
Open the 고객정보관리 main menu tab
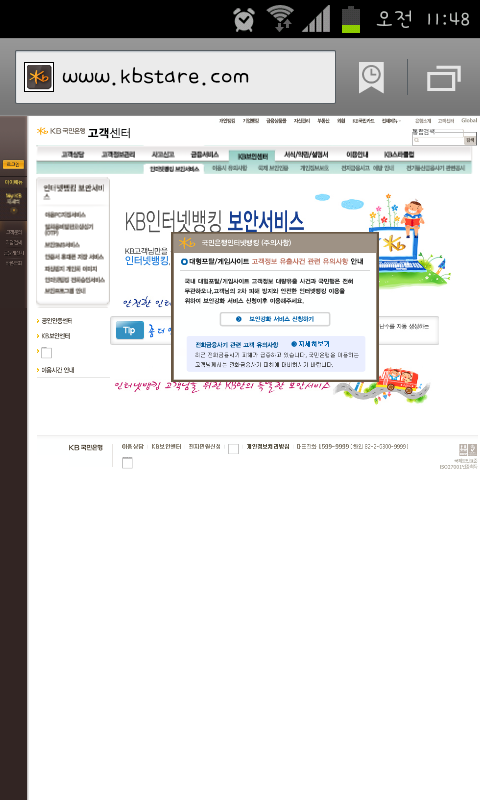coord(118,154)
